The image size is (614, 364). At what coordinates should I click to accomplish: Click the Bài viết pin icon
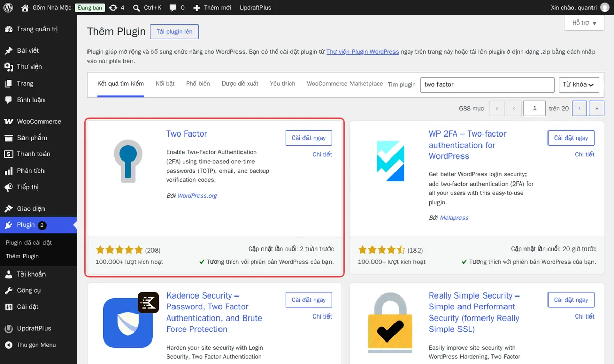(9, 51)
